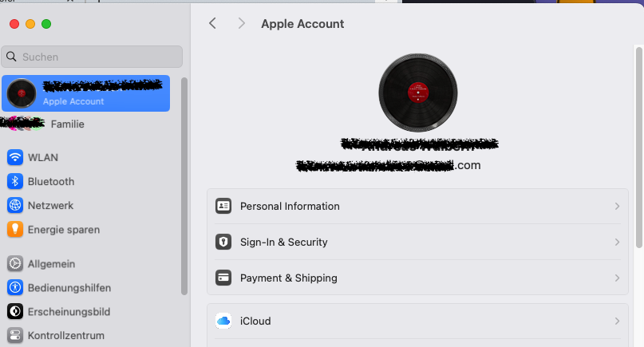Focus the Suchen search field
Screen dimensions: 644x347
(92, 57)
